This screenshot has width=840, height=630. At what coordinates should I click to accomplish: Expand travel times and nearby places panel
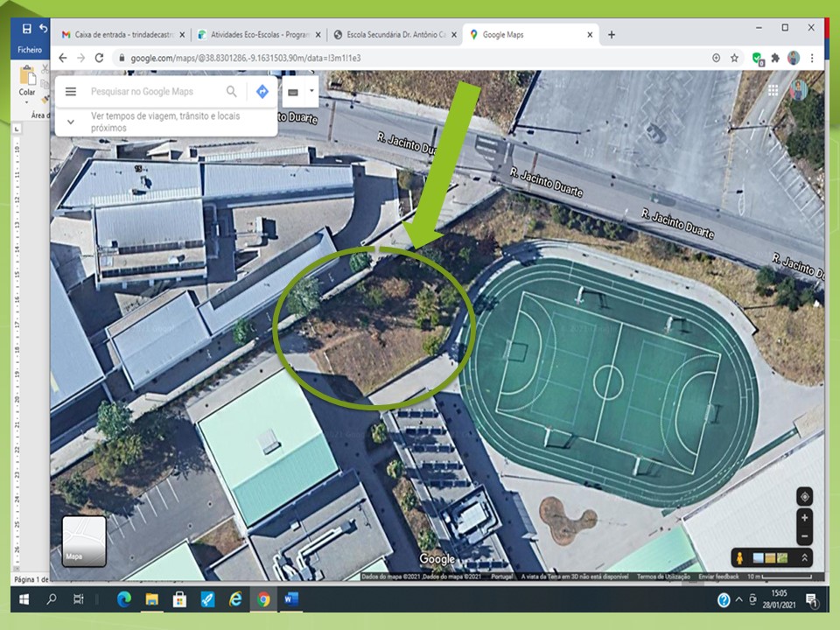[x=71, y=122]
